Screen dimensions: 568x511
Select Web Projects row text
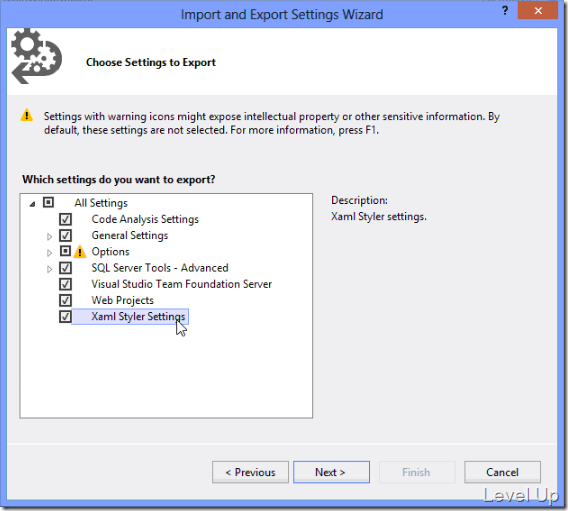tap(122, 300)
